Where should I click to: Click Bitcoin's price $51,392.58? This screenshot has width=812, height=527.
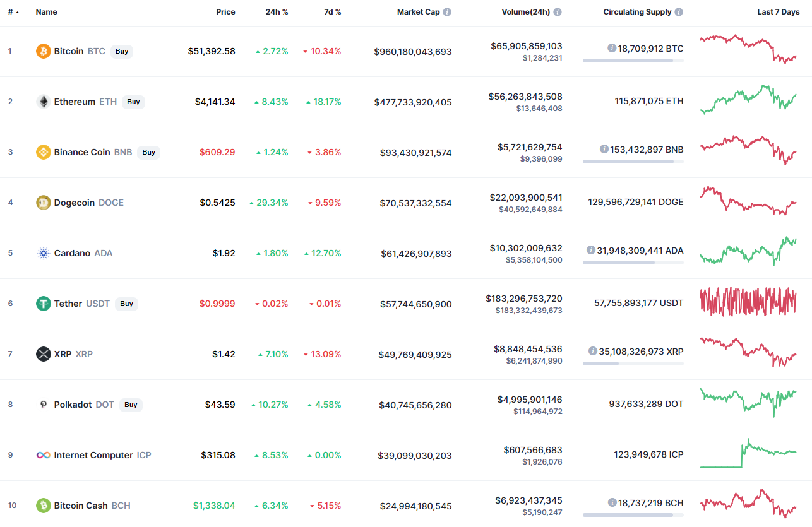pyautogui.click(x=212, y=51)
